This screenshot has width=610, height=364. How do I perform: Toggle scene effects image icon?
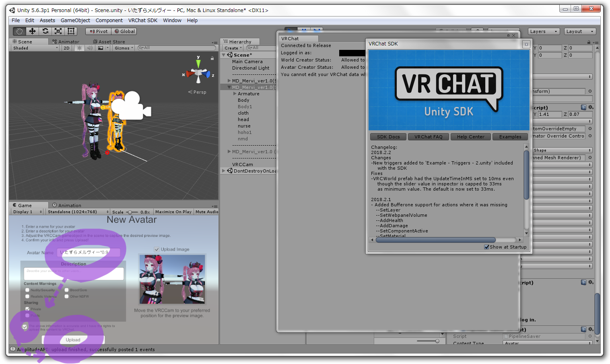[x=101, y=48]
